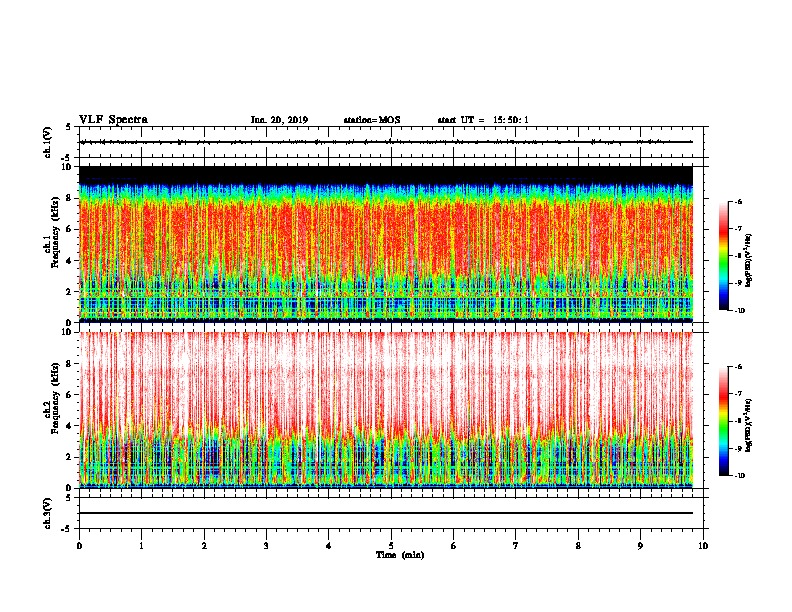The height and width of the screenshot is (612, 792).
Task: Click the ch.1 voltage waveform trace
Action: tap(386, 142)
